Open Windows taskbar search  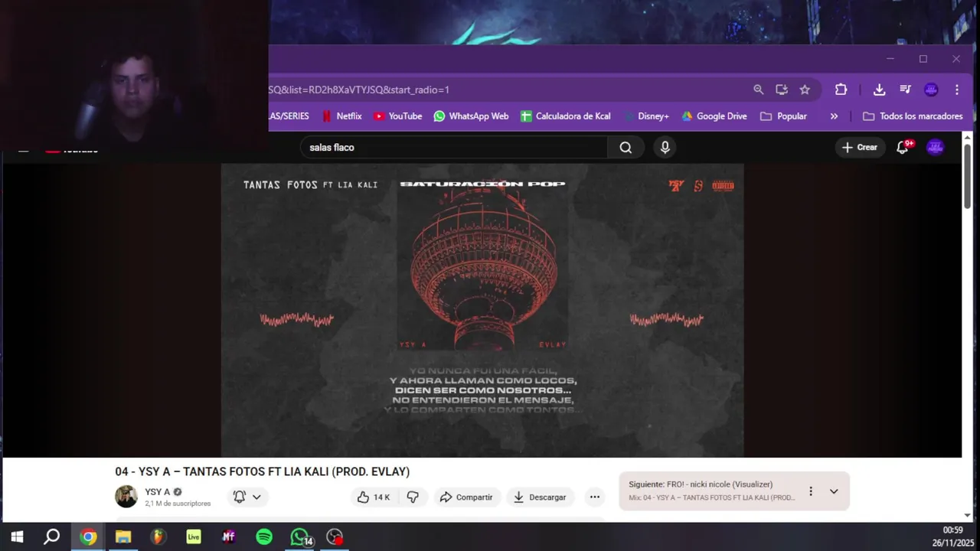click(x=52, y=537)
